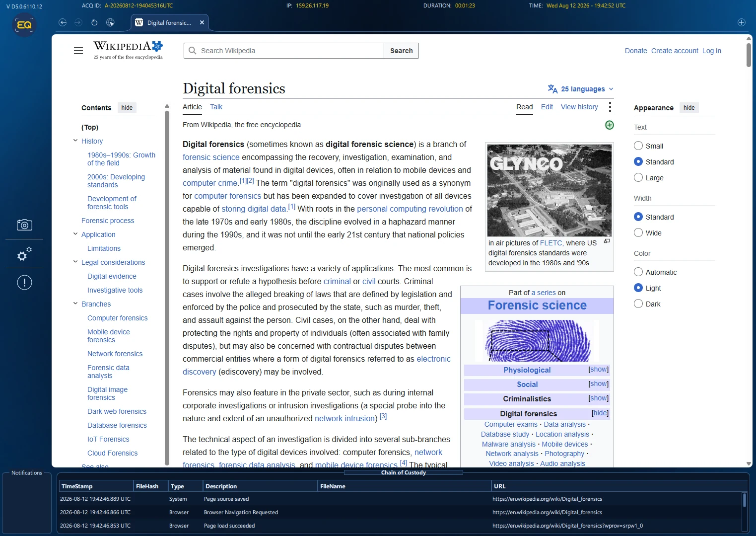Click the globe icon next to reload
The image size is (756, 536).
110,22
